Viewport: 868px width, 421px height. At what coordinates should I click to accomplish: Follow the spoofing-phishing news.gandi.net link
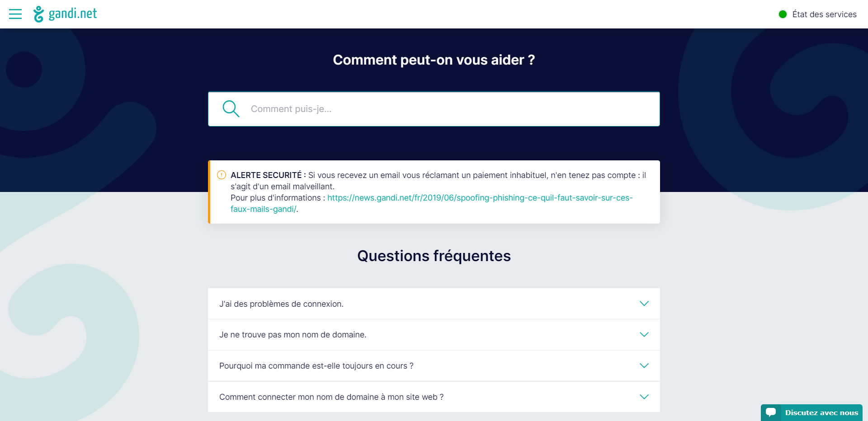480,198
